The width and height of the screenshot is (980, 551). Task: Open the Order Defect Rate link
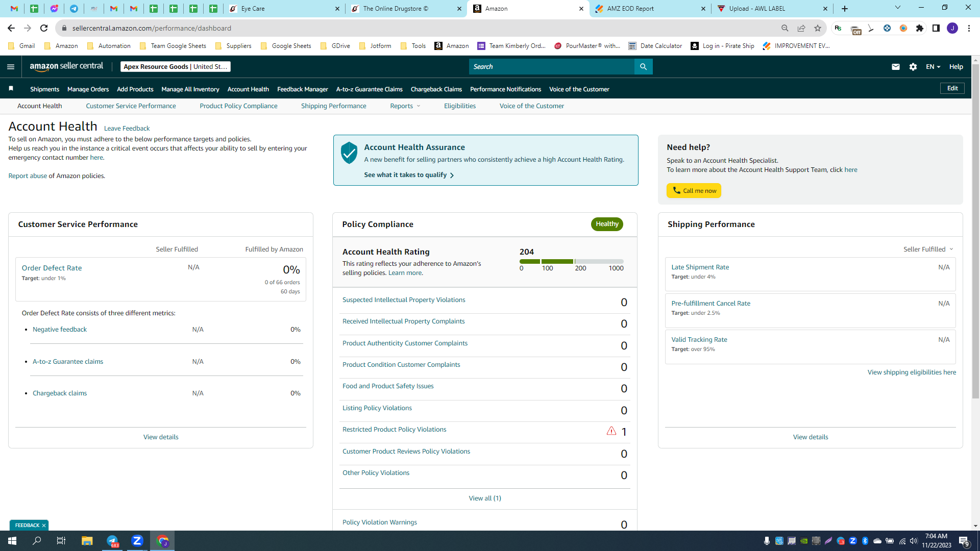[52, 268]
